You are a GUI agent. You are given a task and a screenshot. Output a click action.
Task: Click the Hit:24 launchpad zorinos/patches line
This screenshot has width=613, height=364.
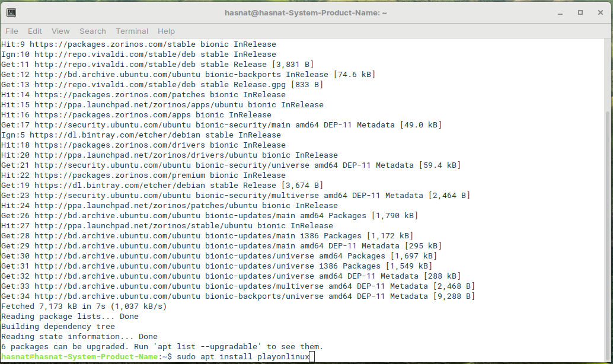point(170,206)
